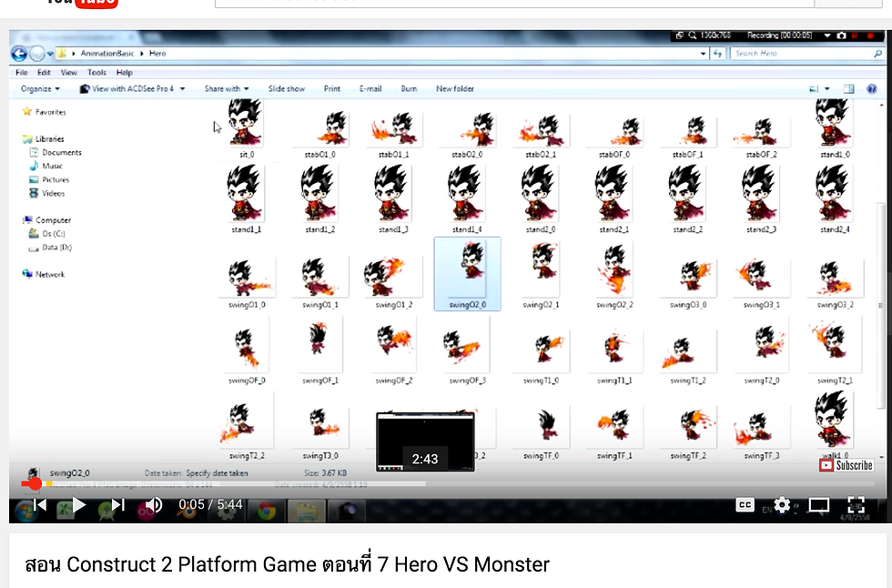The image size is (892, 588).
Task: Expand the Organize dropdown
Action: click(40, 88)
